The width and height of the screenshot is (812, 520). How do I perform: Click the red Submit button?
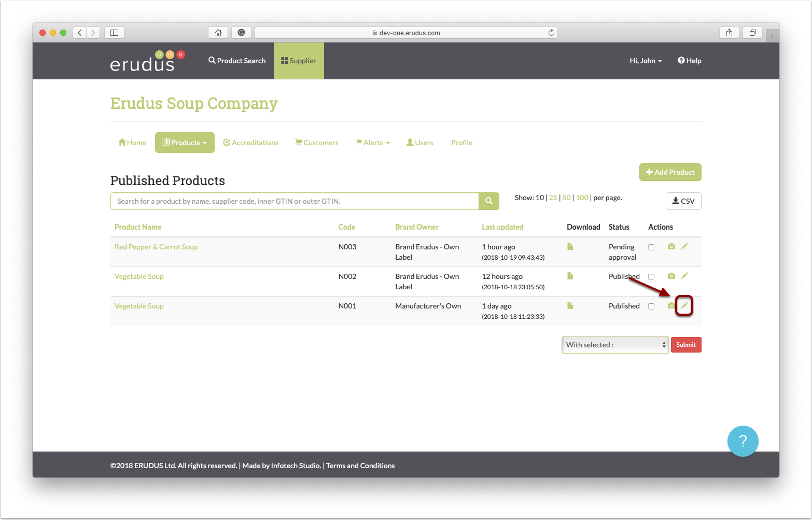[x=686, y=345]
